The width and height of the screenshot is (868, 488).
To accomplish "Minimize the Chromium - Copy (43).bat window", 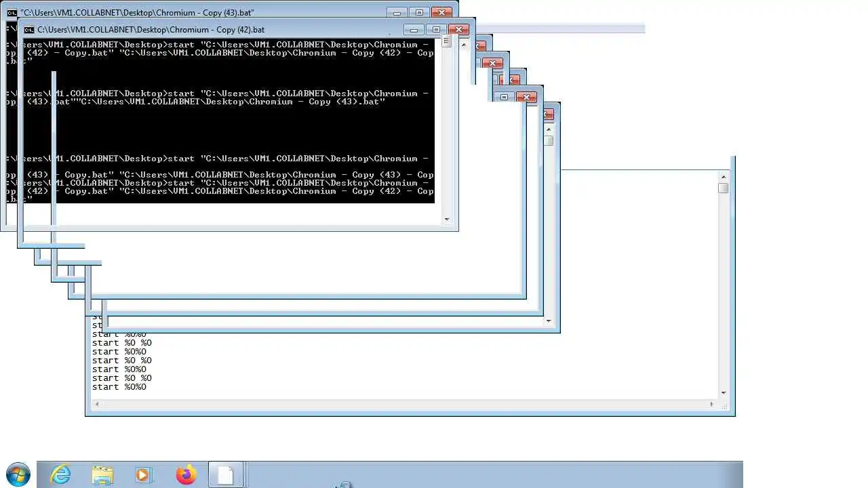I will (x=397, y=12).
